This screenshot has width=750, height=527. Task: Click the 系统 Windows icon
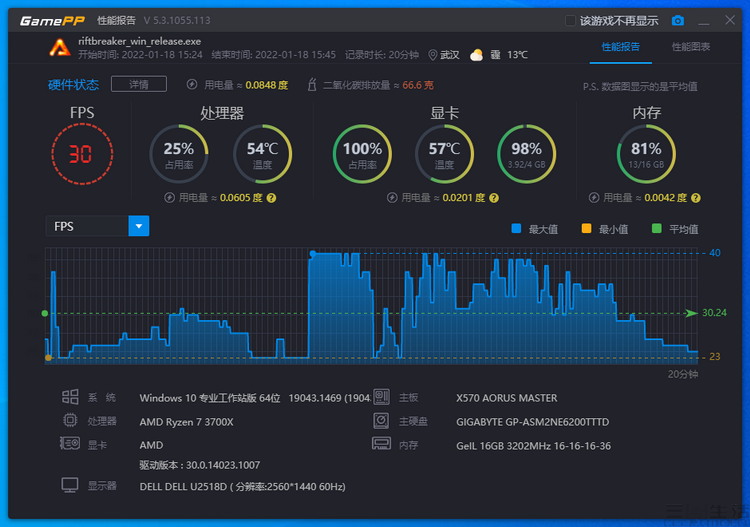click(x=70, y=397)
